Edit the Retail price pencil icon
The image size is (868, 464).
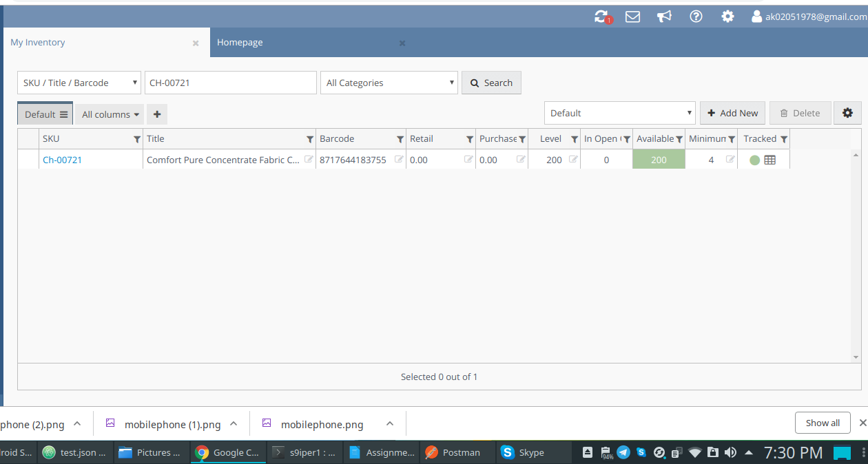coord(468,159)
